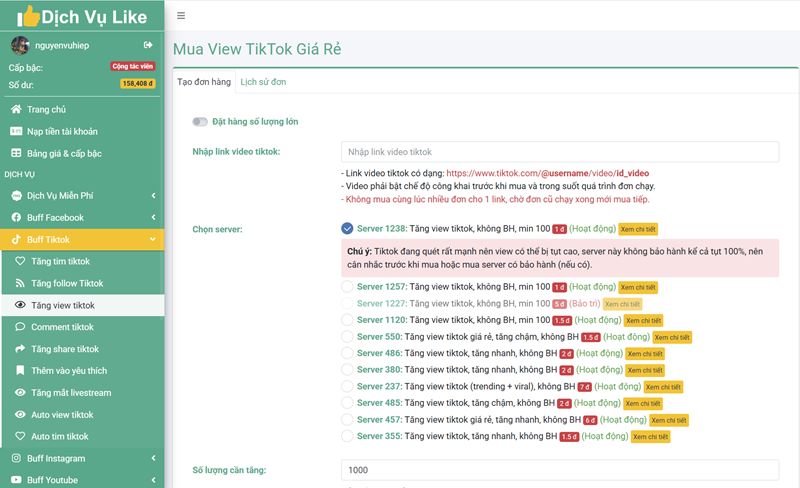This screenshot has height=488, width=800.
Task: Expand Buff Facebook submenu chevron
Action: 153,217
